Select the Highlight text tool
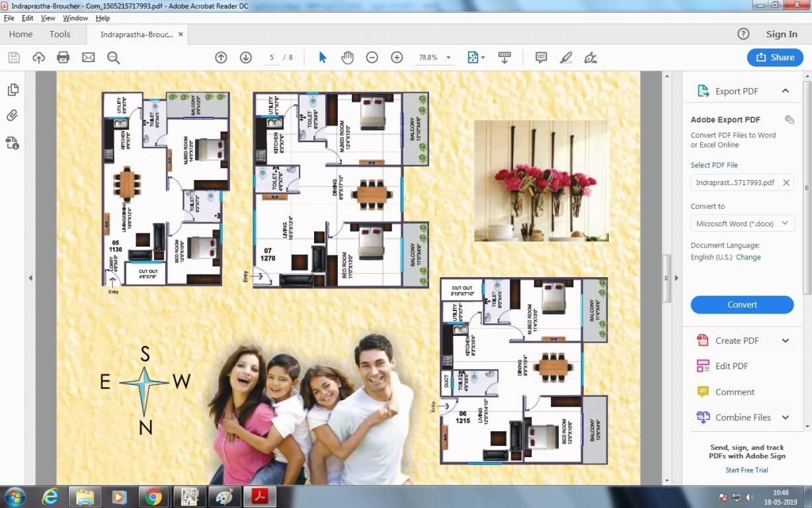The image size is (812, 508). pos(566,58)
